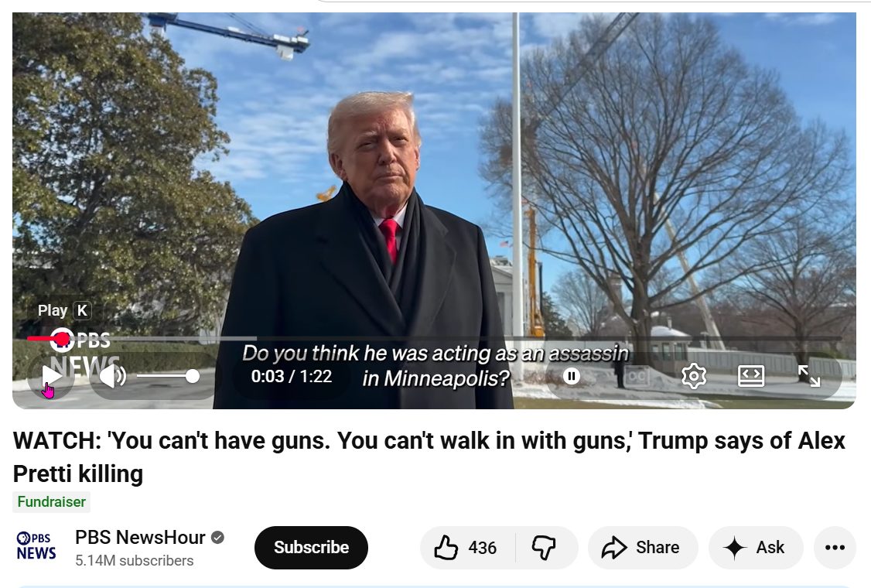Dislike the video with thumbs down
Image resolution: width=871 pixels, height=588 pixels.
544,548
